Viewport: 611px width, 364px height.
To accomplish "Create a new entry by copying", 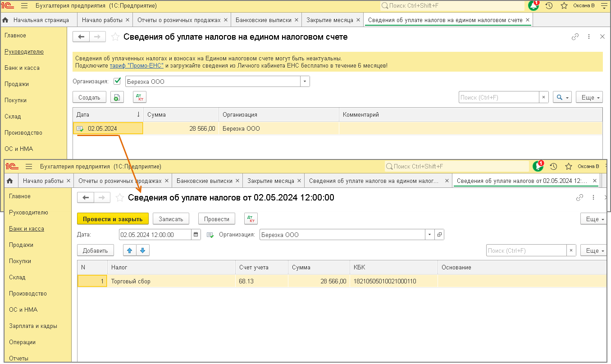I will (x=117, y=97).
